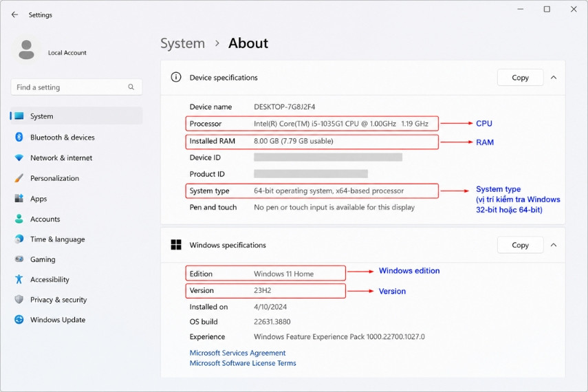Viewport: 588px width, 392px height.
Task: Click device name DESKTOP-7G8J2F4
Action: 284,107
